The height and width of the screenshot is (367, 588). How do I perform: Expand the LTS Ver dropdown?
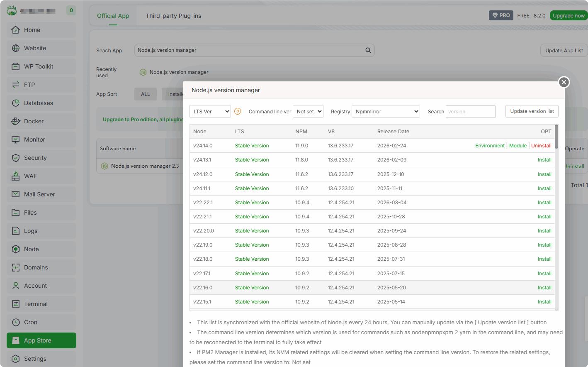(x=210, y=111)
